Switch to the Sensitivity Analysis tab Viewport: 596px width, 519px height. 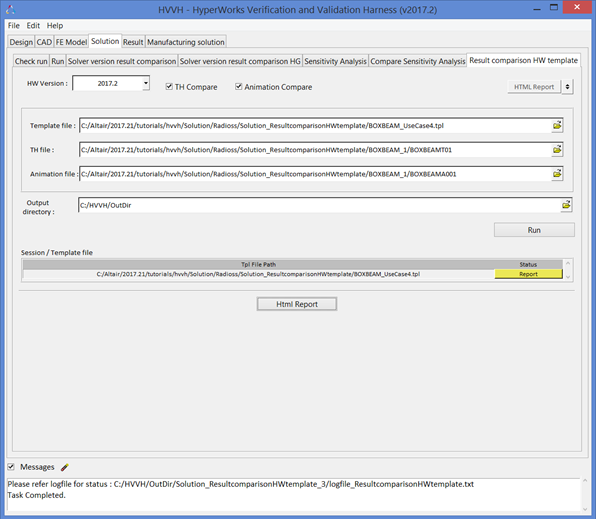point(335,61)
